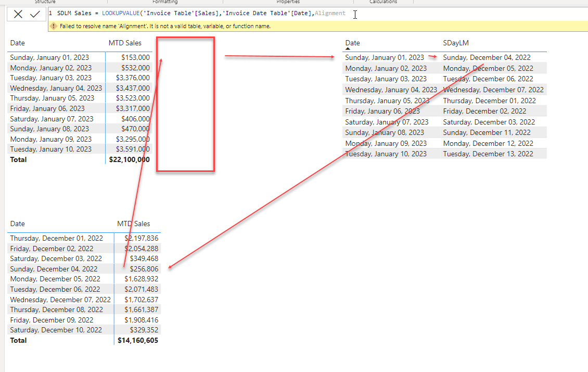Select the $2,197,836 sales cell

pyautogui.click(x=142, y=239)
